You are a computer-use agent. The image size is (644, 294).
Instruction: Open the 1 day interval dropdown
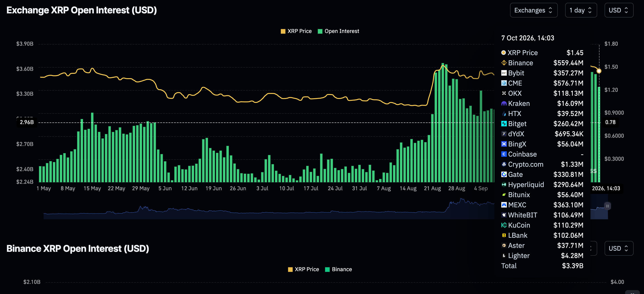[581, 10]
